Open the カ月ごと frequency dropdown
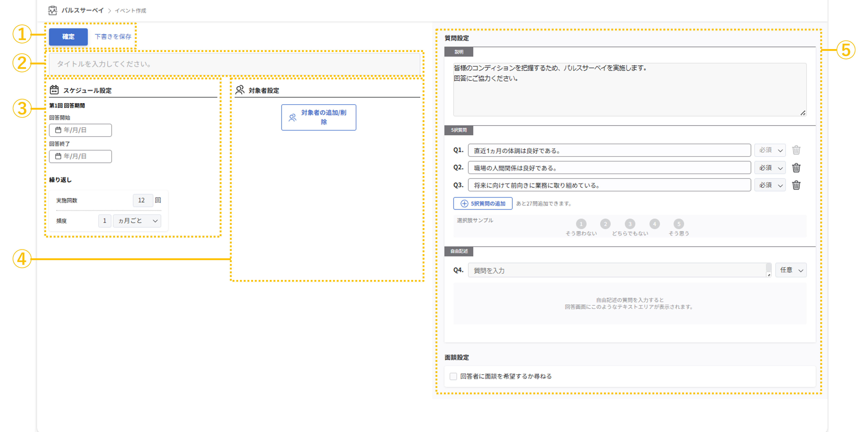Screen dimensions: 868x432 (x=137, y=221)
